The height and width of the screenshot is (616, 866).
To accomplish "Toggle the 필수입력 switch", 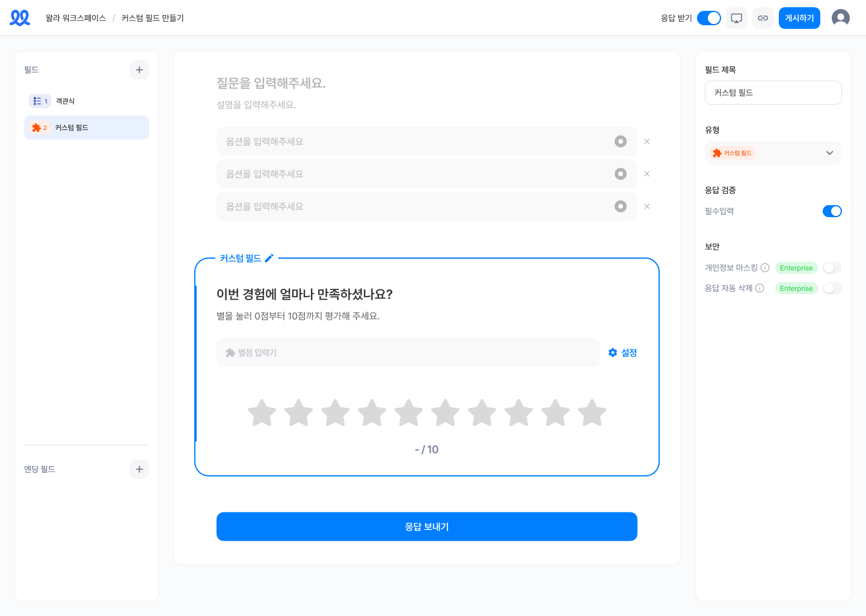I will pos(832,211).
